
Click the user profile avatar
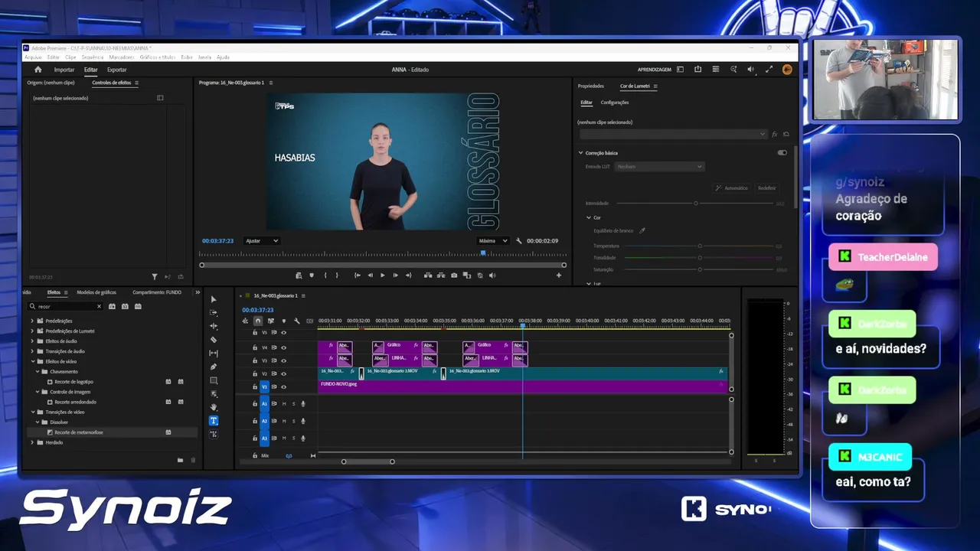click(x=787, y=70)
